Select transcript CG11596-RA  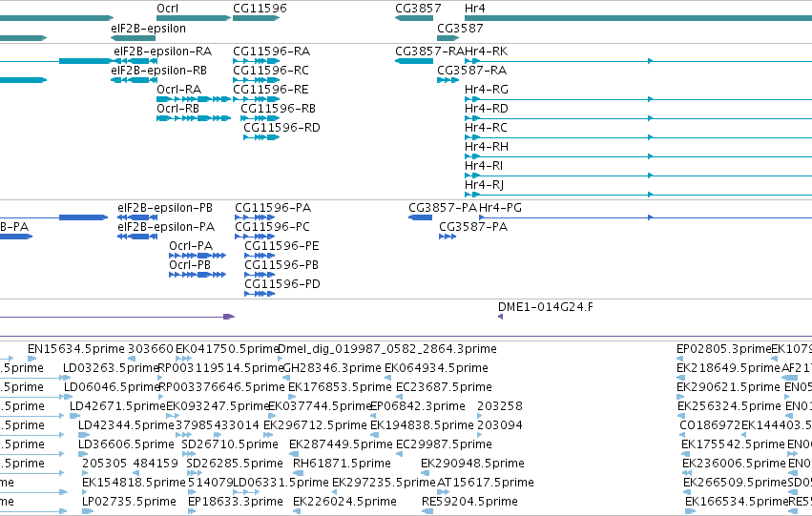click(271, 52)
